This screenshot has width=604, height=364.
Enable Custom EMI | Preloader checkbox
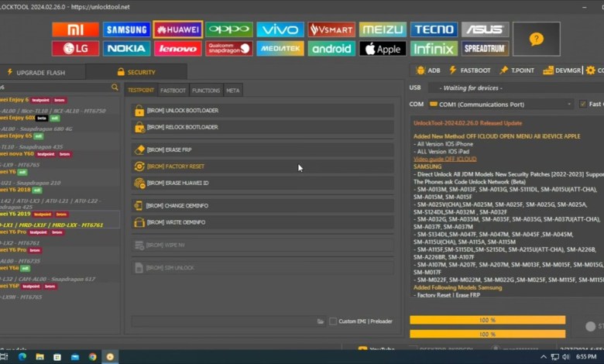pyautogui.click(x=333, y=321)
